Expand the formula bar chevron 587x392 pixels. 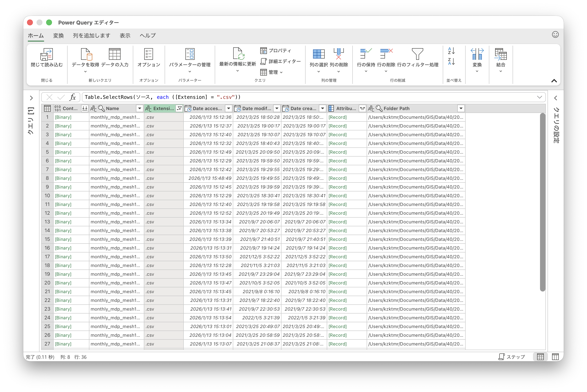(539, 97)
